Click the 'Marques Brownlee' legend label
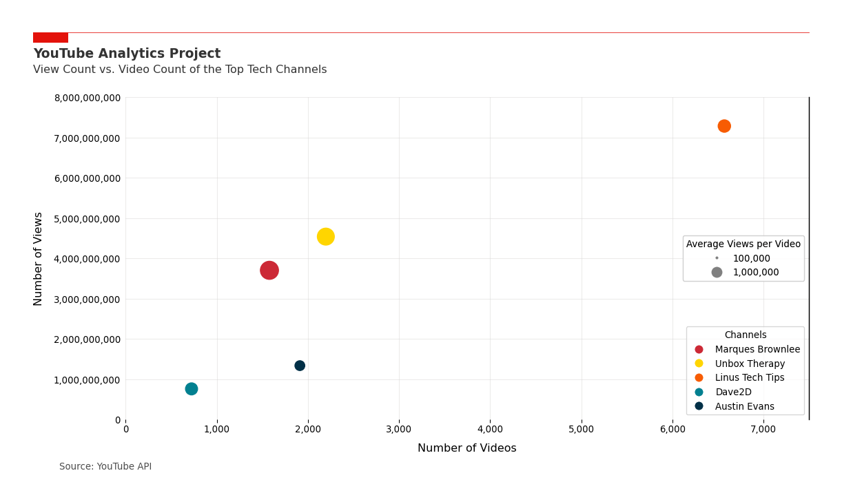The height and width of the screenshot is (504, 842). tap(758, 350)
